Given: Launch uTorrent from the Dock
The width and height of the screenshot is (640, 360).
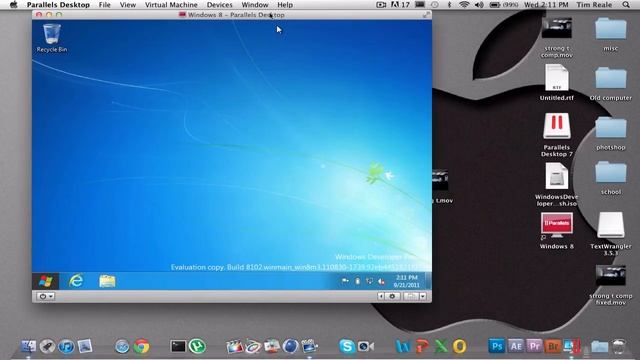Looking at the screenshot, I should point(198,346).
